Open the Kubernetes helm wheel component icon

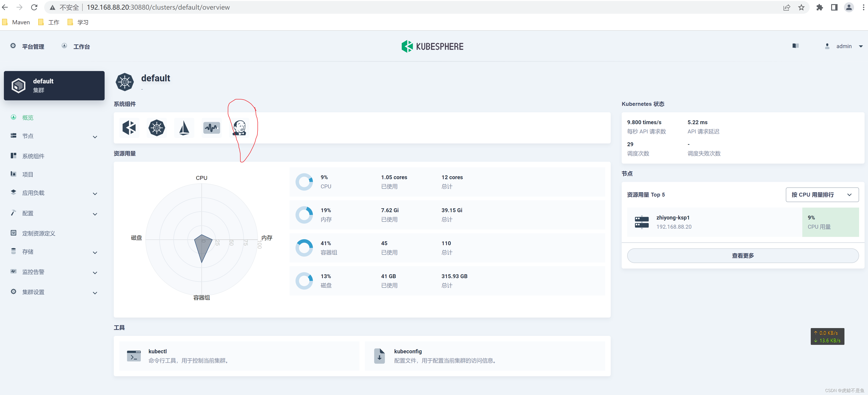[157, 128]
